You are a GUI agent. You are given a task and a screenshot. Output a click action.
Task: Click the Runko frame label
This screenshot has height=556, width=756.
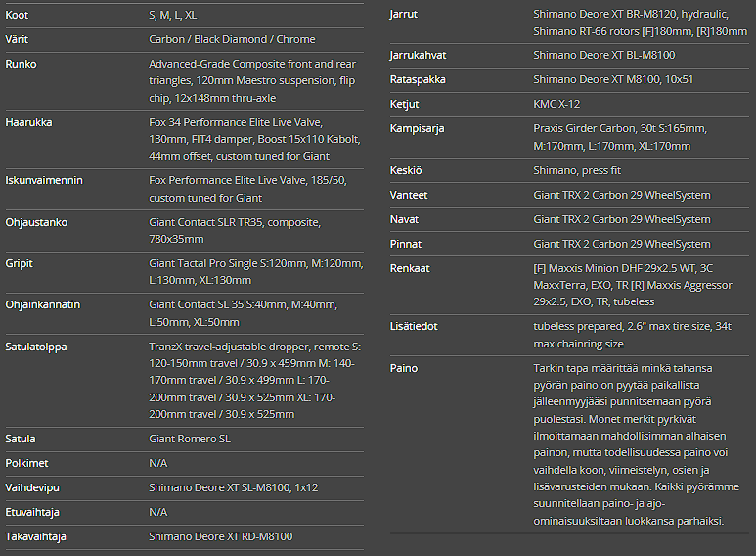(21, 64)
